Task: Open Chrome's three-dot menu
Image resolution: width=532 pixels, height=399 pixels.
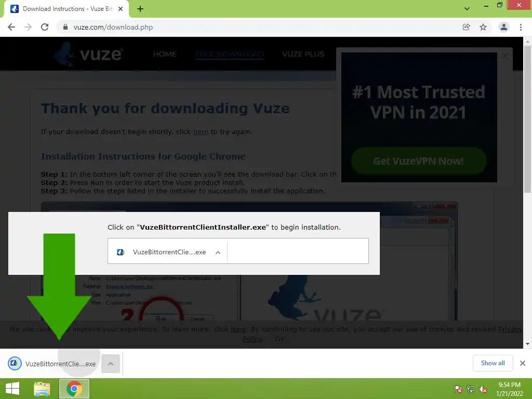Action: pos(521,27)
